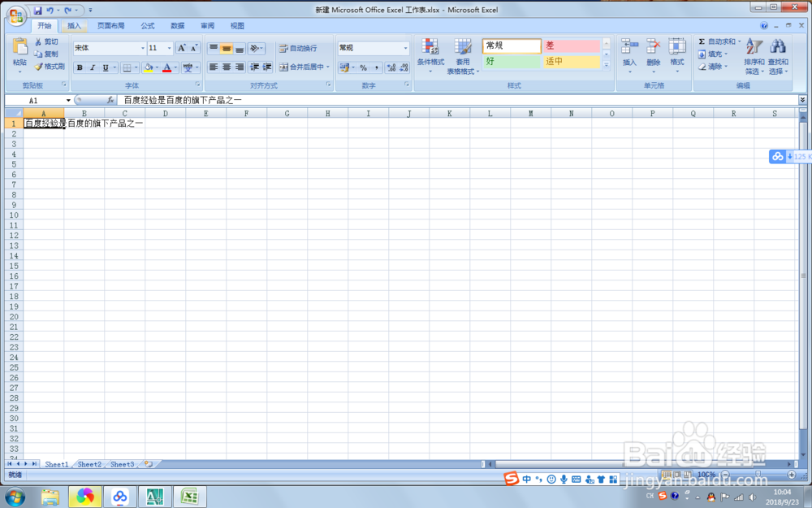
Task: Switch to the 插入 ribbon tab
Action: 74,25
